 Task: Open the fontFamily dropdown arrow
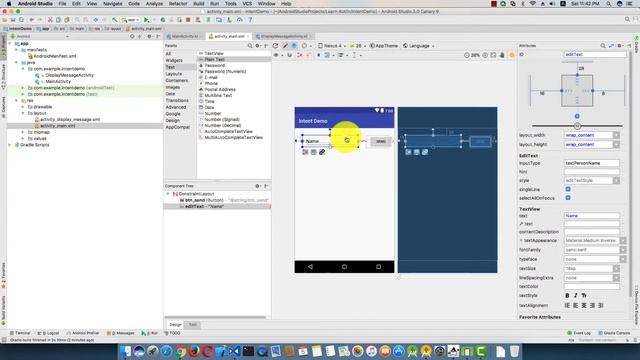click(623, 250)
